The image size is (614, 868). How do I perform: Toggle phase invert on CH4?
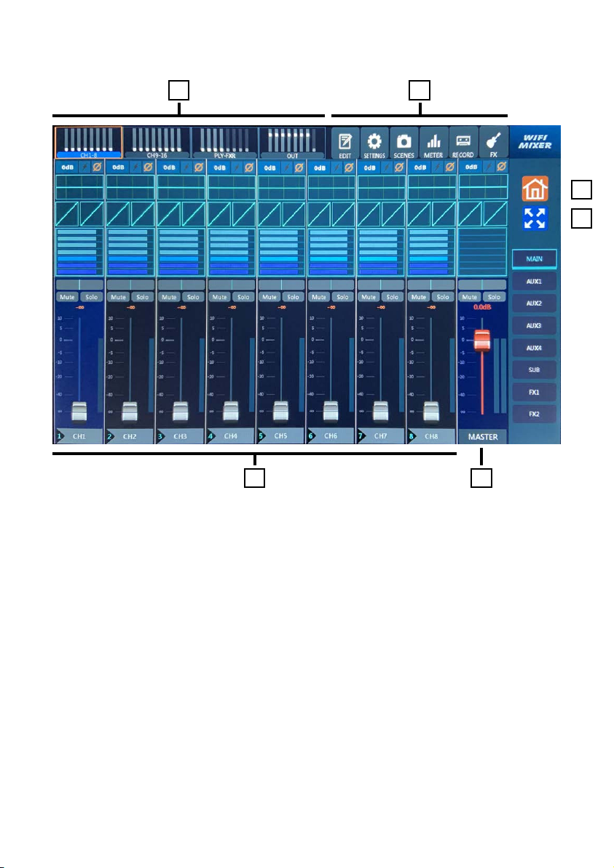(x=249, y=167)
